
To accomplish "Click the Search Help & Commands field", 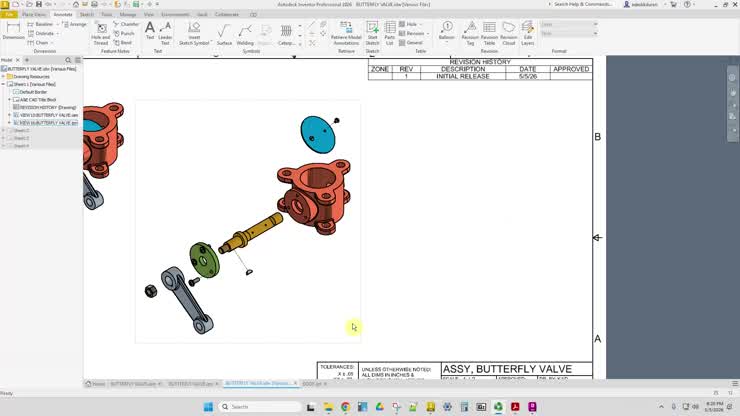I will click(582, 4).
